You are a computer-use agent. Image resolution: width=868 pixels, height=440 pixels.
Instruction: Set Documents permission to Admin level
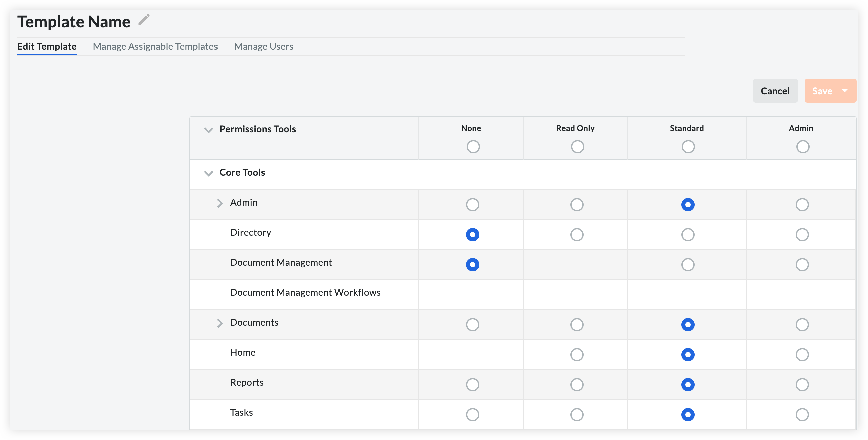pos(802,324)
